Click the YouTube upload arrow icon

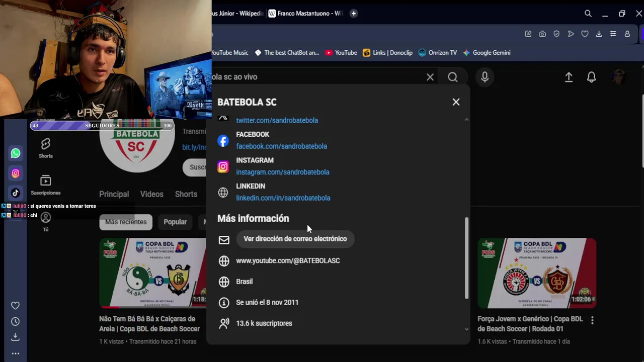tap(569, 77)
